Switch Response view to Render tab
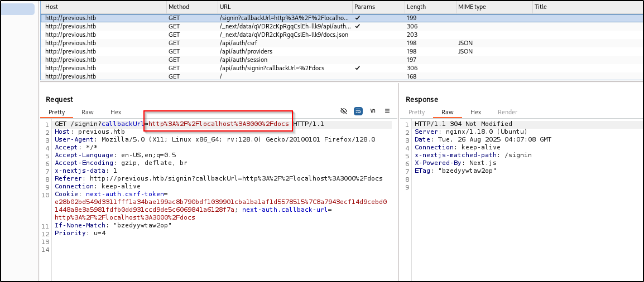 pos(507,112)
